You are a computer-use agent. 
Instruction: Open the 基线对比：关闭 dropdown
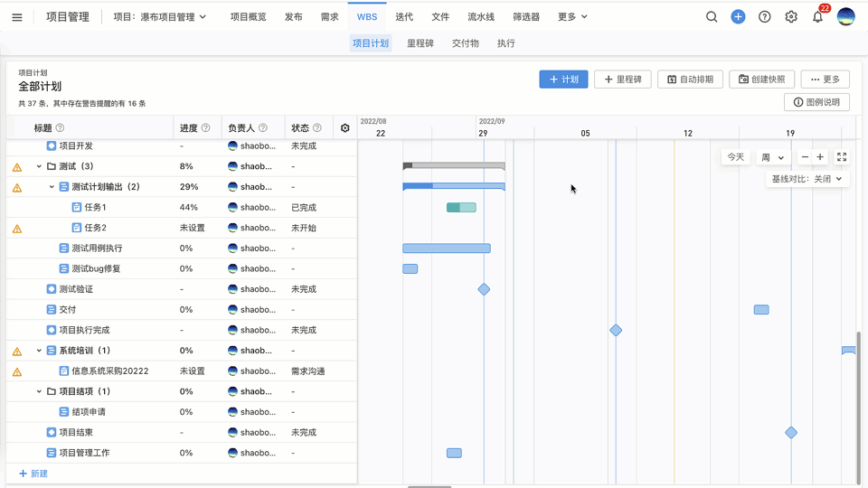click(x=807, y=179)
